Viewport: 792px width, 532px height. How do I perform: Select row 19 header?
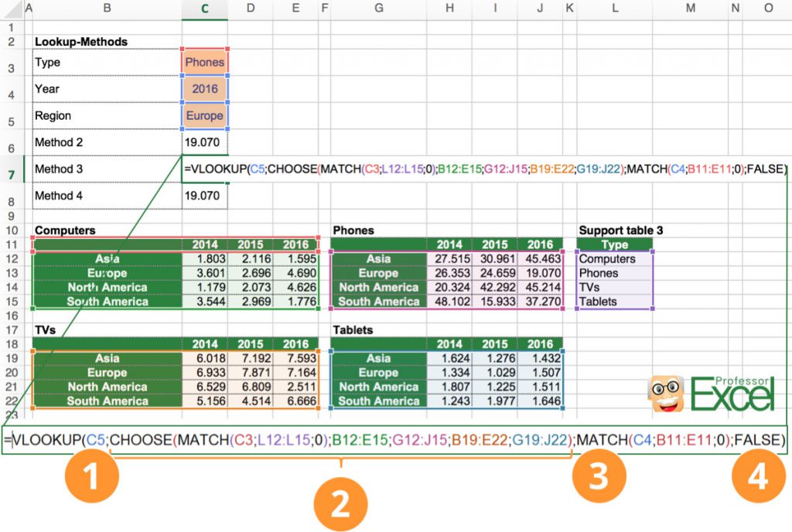[x=12, y=358]
